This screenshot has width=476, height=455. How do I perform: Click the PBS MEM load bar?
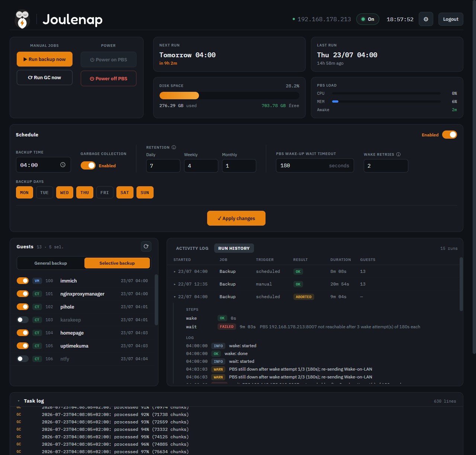pyautogui.click(x=386, y=101)
